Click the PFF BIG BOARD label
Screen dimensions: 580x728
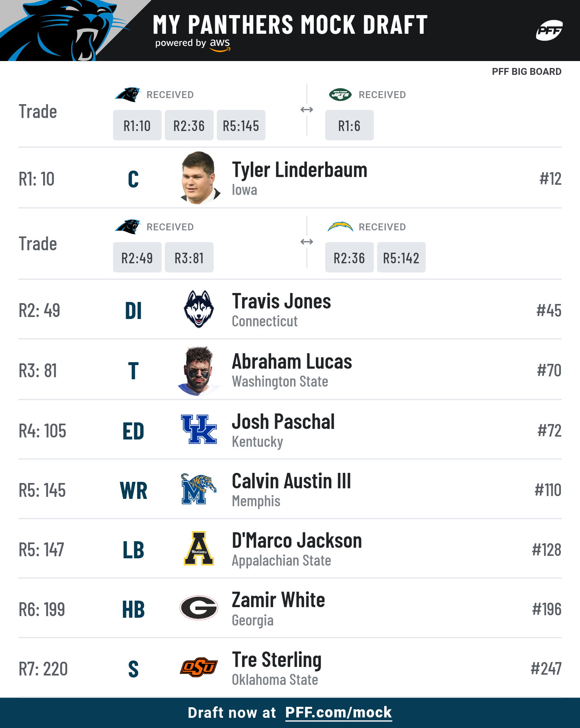click(527, 72)
